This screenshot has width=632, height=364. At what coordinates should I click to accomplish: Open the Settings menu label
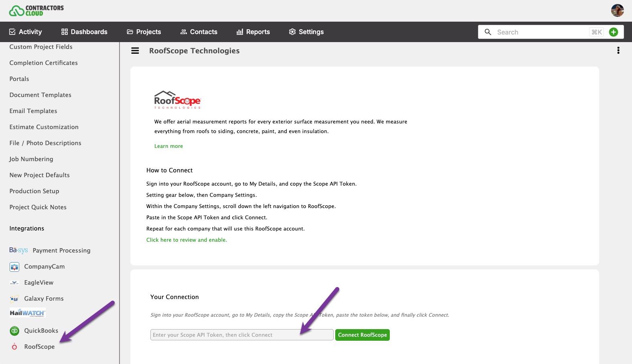click(311, 32)
